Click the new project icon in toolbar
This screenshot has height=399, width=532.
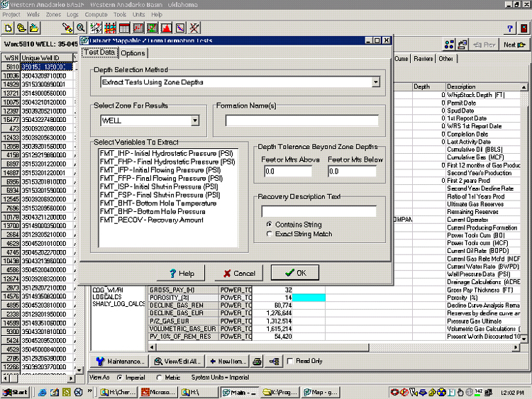pos(9,28)
